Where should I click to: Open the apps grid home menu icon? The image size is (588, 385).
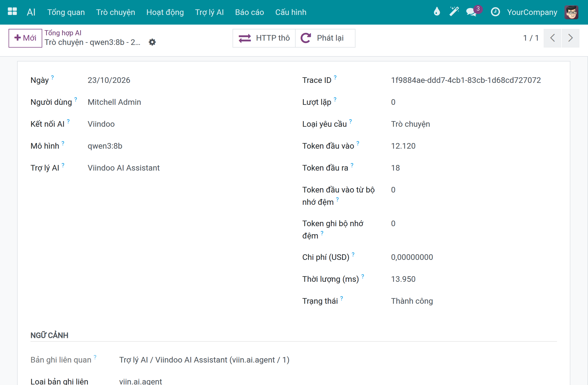pyautogui.click(x=12, y=12)
